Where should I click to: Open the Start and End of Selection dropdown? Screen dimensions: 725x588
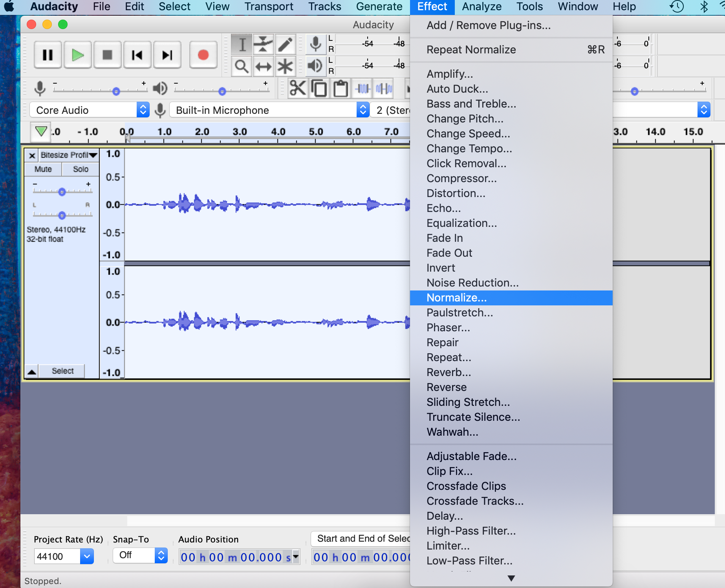(x=361, y=539)
